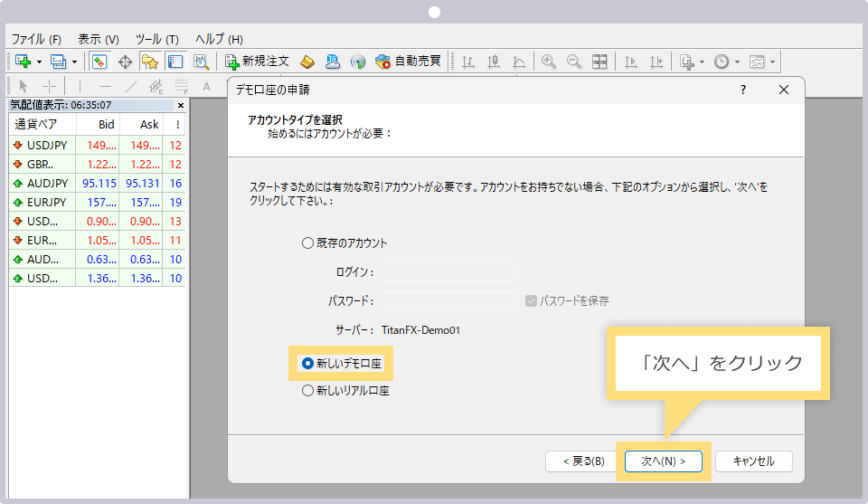This screenshot has height=504, width=868.
Task: Select the 既存のアカウント radio button
Action: [x=307, y=242]
